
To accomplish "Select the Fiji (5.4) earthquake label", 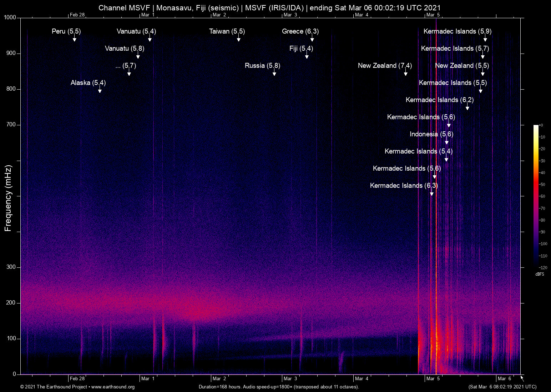I will [x=300, y=49].
